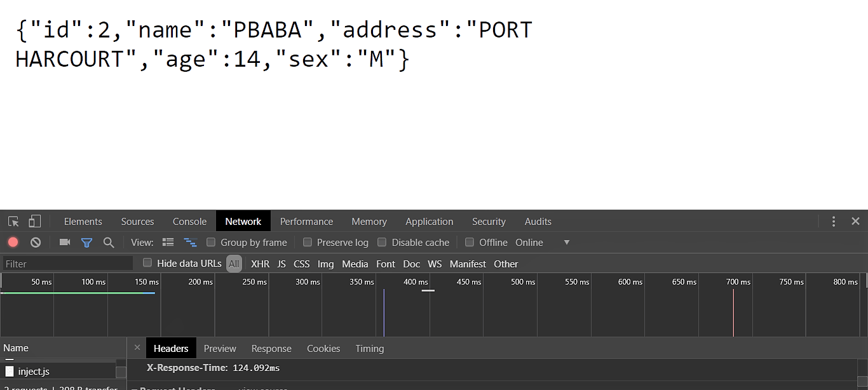Filter requests by JS type
This screenshot has width=868, height=390.
coord(281,264)
